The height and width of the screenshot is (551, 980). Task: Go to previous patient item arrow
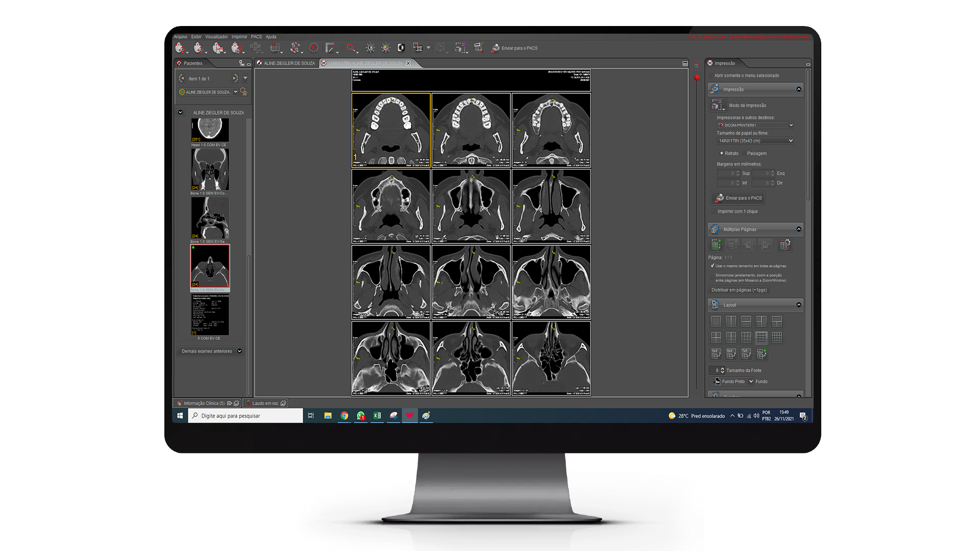182,78
